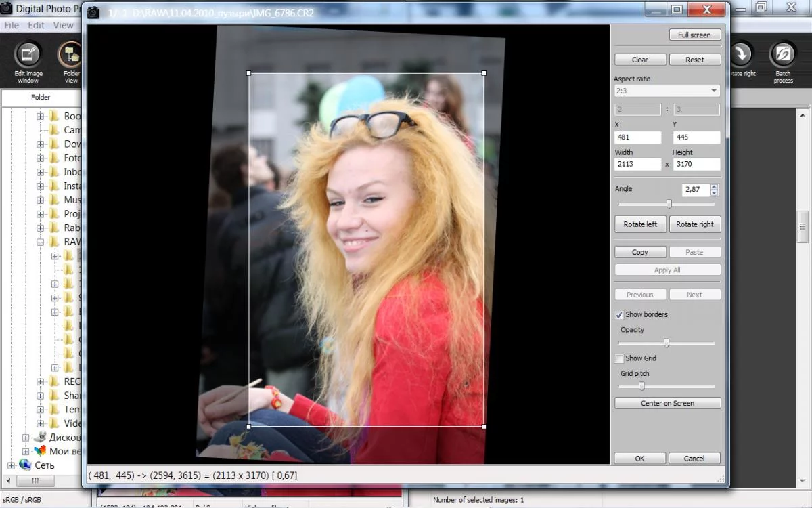Increase angle with the spinner up arrow
812x508 pixels.
click(x=714, y=186)
